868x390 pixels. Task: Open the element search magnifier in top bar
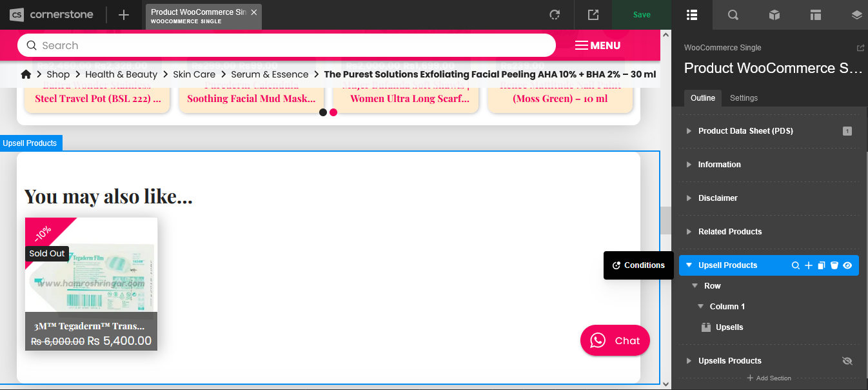[x=733, y=15]
